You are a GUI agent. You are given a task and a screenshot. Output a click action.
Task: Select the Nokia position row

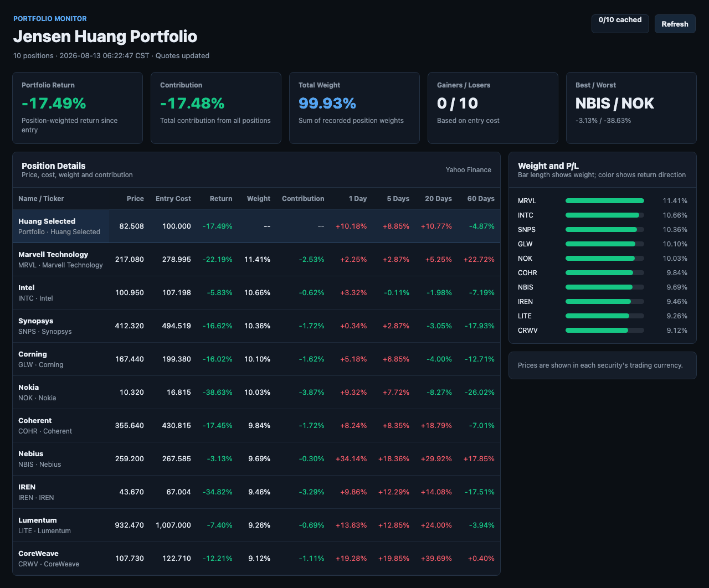click(x=256, y=392)
